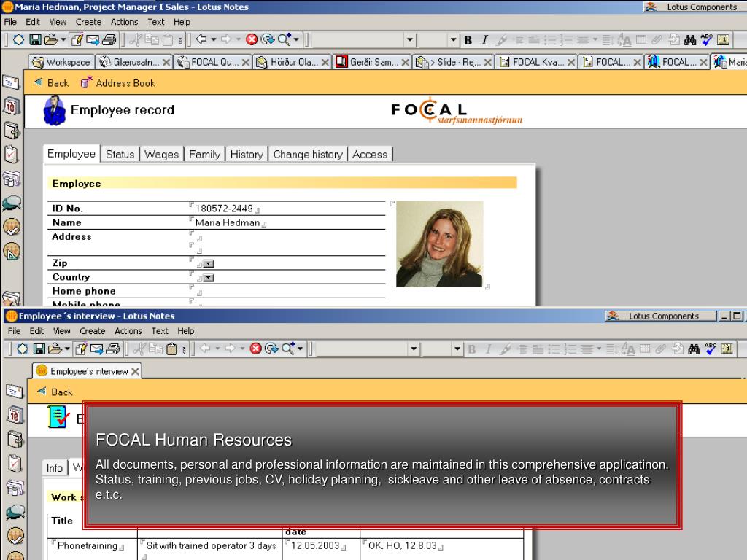
Task: Close the Glærusafn... window tab
Action: coord(166,63)
